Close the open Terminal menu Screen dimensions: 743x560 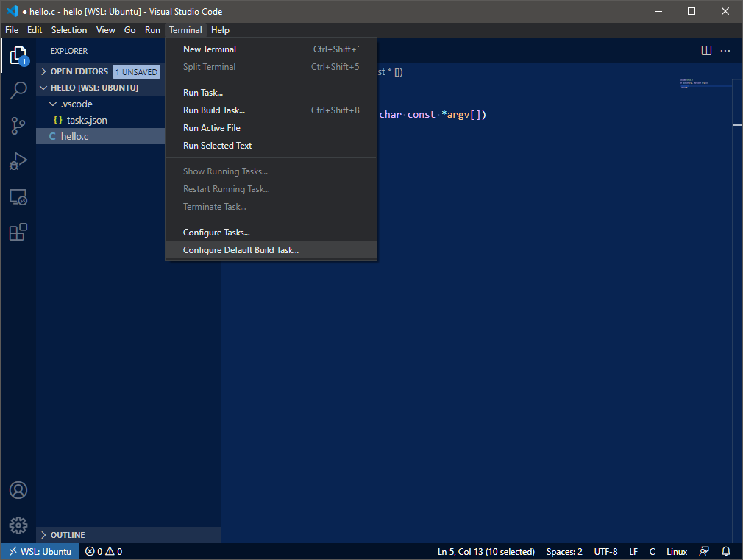[185, 30]
